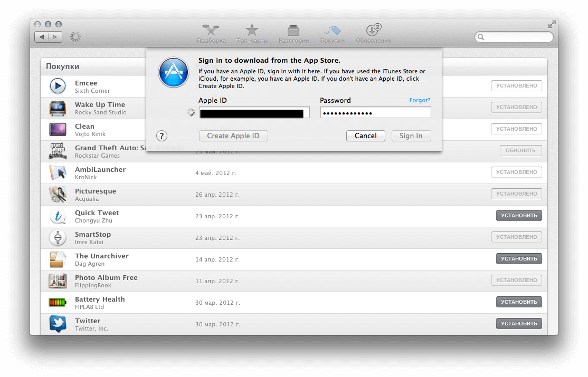The width and height of the screenshot is (588, 377).
Task: Go back with the left arrow button
Action: (41, 37)
